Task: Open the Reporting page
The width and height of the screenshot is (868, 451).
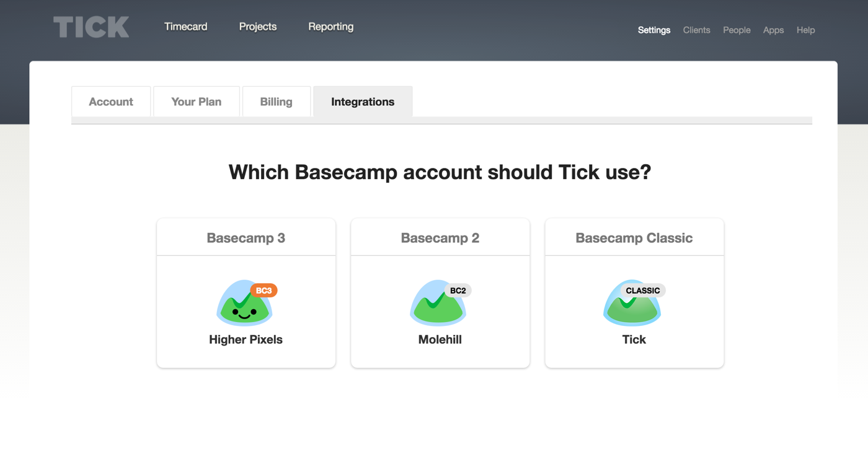Action: click(x=330, y=27)
